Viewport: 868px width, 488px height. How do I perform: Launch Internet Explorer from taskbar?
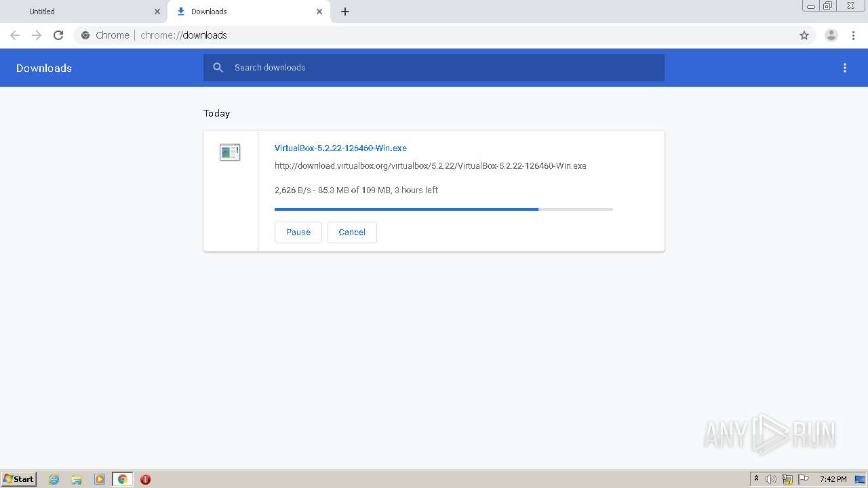click(x=54, y=479)
